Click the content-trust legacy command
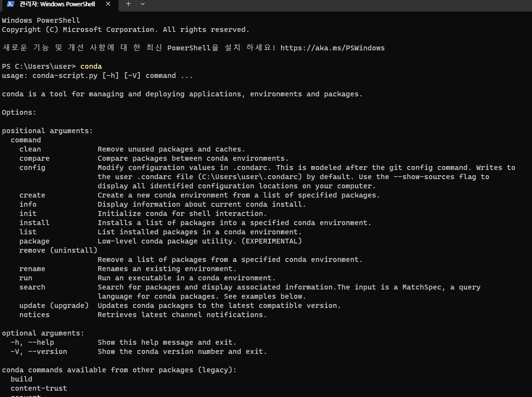 tap(39, 388)
